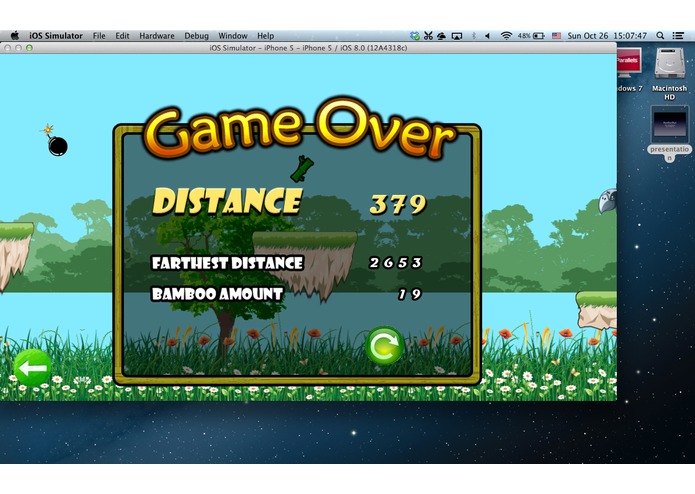Click the black bomb in the sky
The height and width of the screenshot is (494, 695).
click(55, 141)
